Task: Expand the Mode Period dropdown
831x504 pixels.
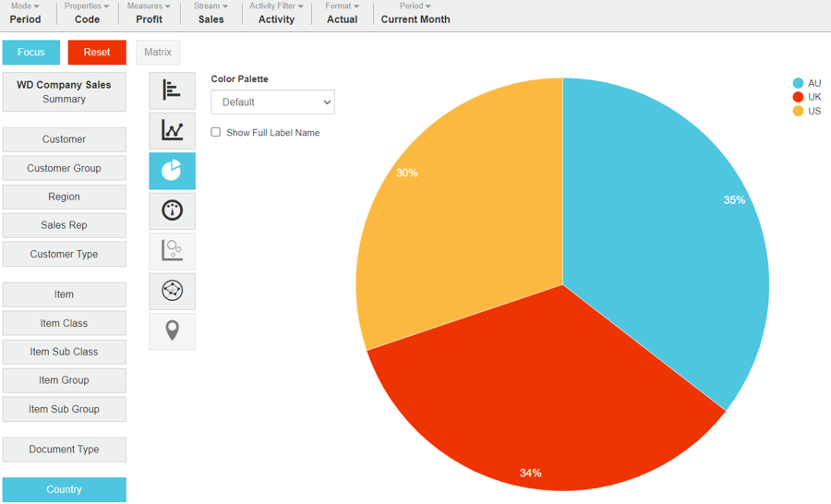Action: (x=26, y=13)
